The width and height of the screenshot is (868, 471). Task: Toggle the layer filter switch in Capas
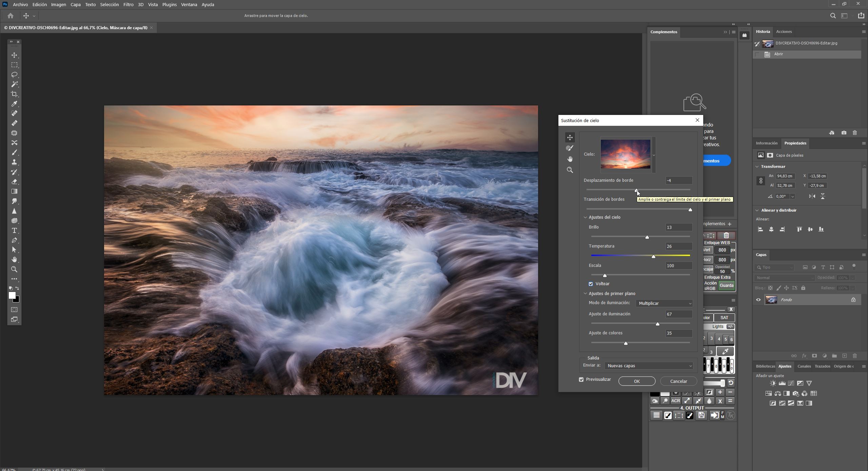(854, 267)
